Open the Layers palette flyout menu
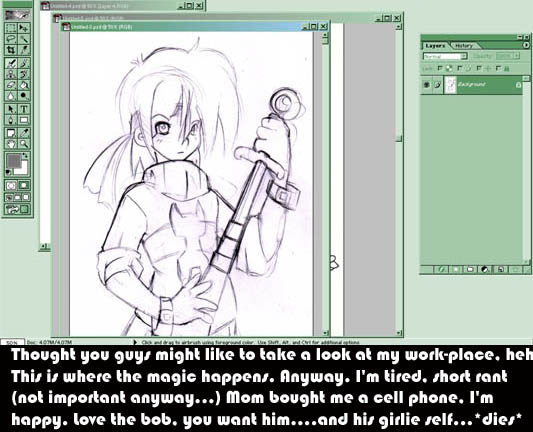 tap(526, 45)
